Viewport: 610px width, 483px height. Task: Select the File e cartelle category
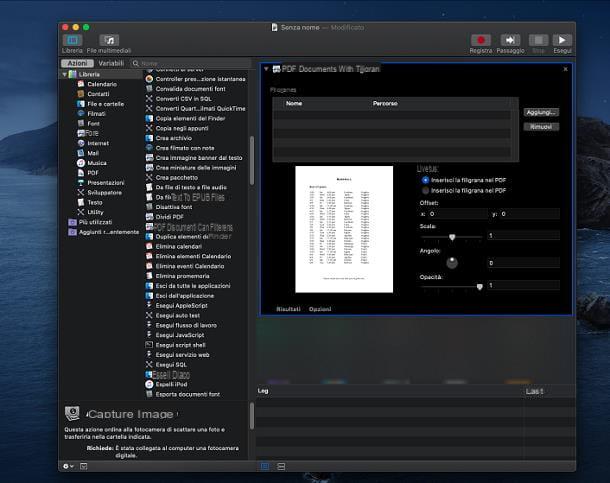tap(100, 104)
